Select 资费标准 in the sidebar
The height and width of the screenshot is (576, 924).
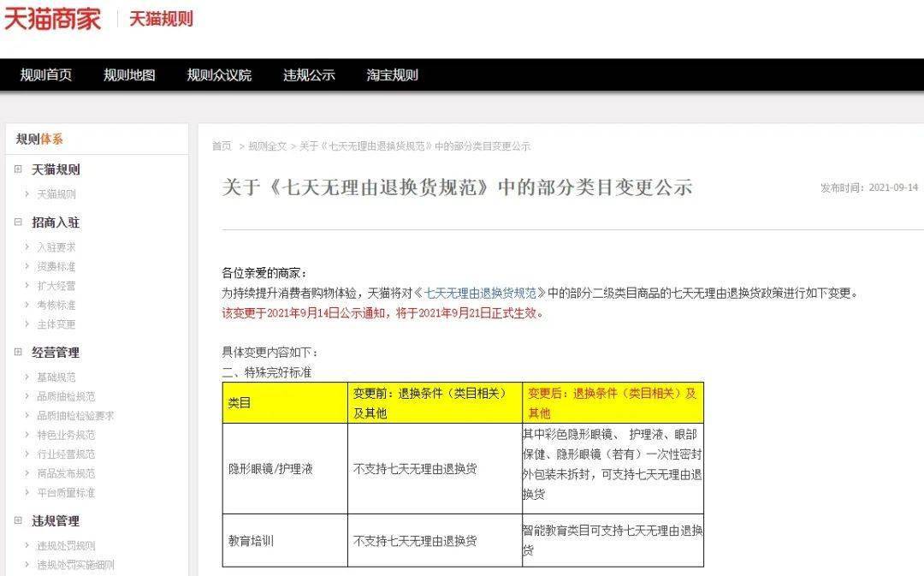(x=56, y=266)
